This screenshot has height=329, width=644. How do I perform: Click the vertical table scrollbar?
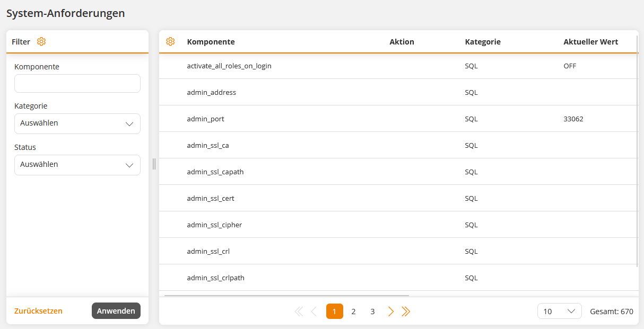tap(637, 159)
